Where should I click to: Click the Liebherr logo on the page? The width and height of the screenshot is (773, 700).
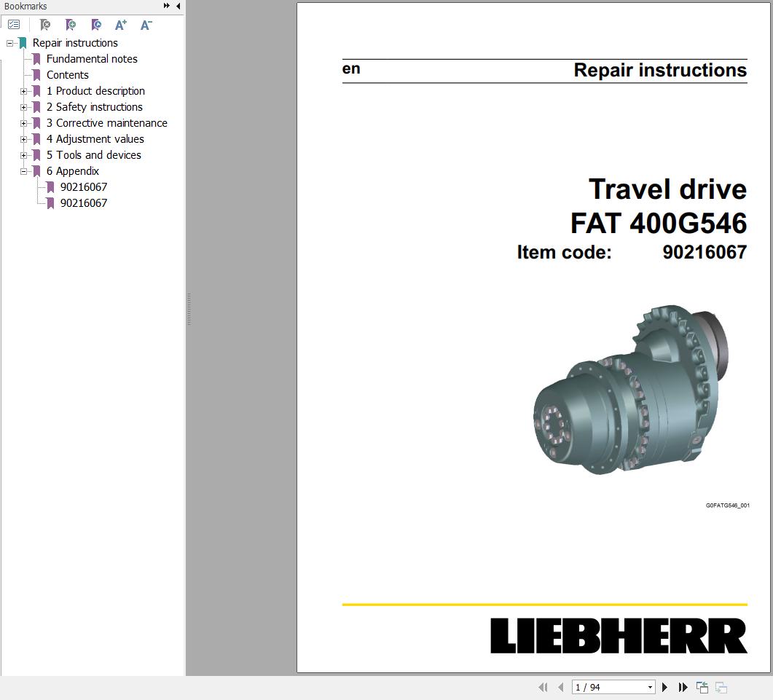[x=619, y=636]
